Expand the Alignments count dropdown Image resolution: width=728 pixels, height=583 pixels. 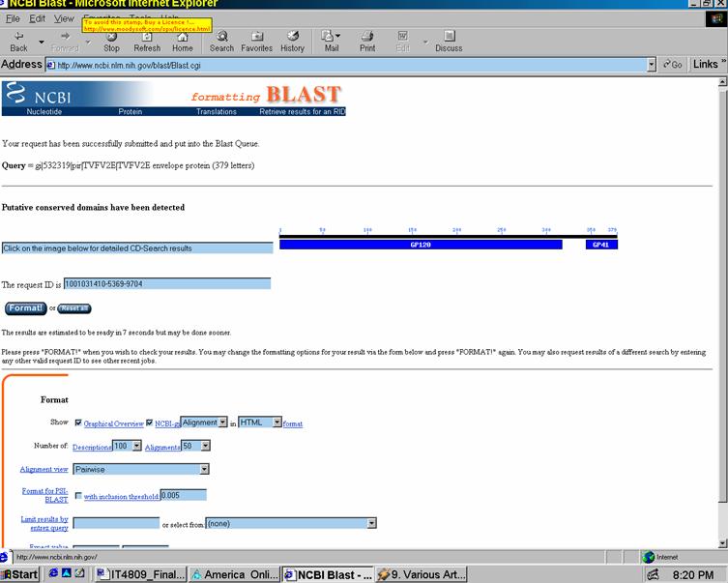206,446
